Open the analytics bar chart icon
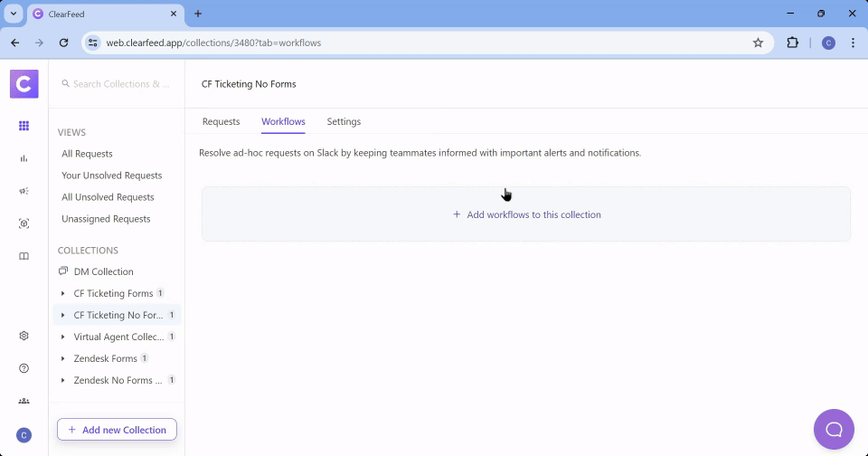This screenshot has width=868, height=456. tap(24, 158)
